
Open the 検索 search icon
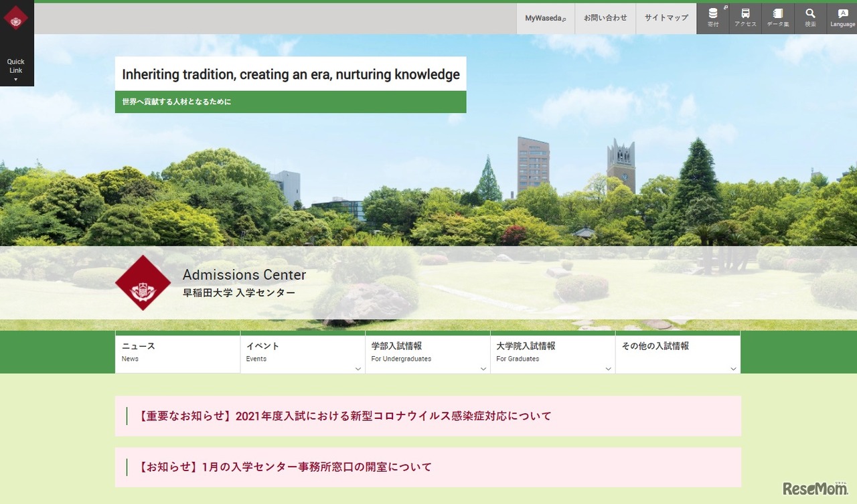click(810, 18)
